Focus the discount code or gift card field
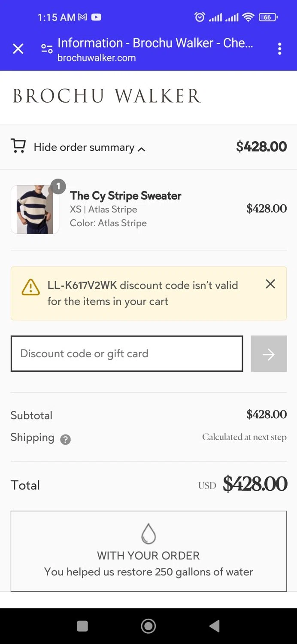Viewport: 297px width, 644px height. (127, 353)
